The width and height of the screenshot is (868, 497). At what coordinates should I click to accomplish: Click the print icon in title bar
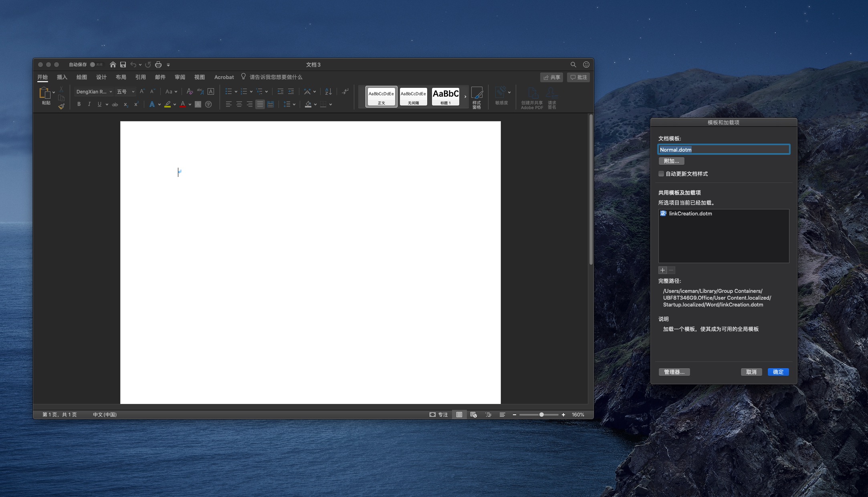[158, 65]
